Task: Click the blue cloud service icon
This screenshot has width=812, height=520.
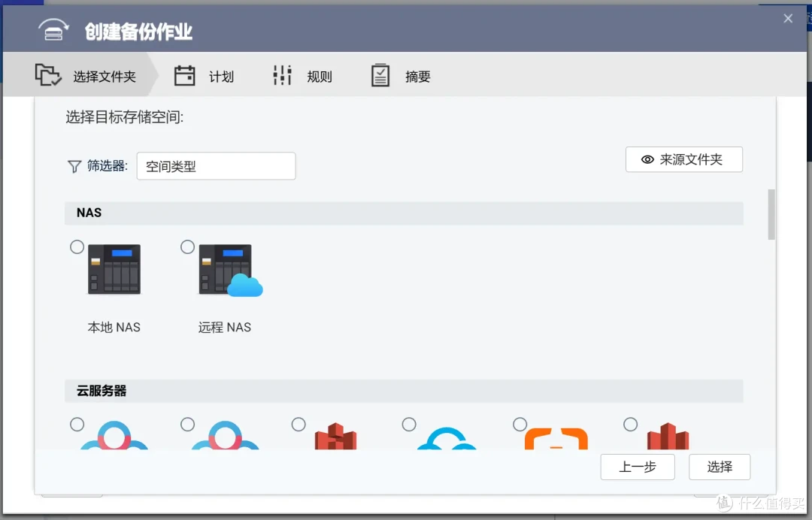Action: click(447, 438)
